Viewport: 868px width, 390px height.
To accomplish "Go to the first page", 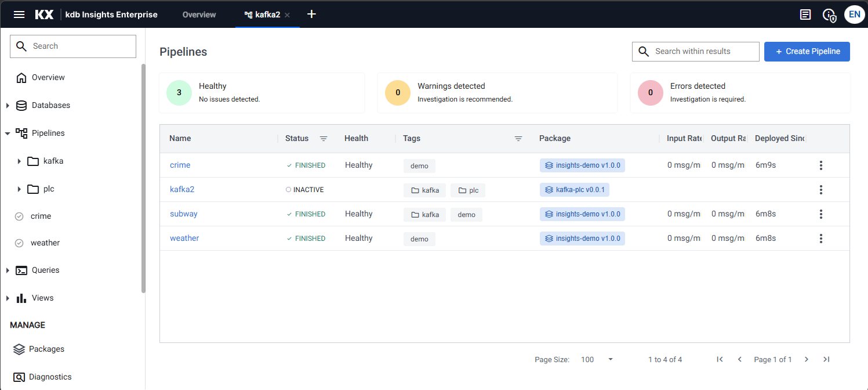I will pyautogui.click(x=720, y=360).
